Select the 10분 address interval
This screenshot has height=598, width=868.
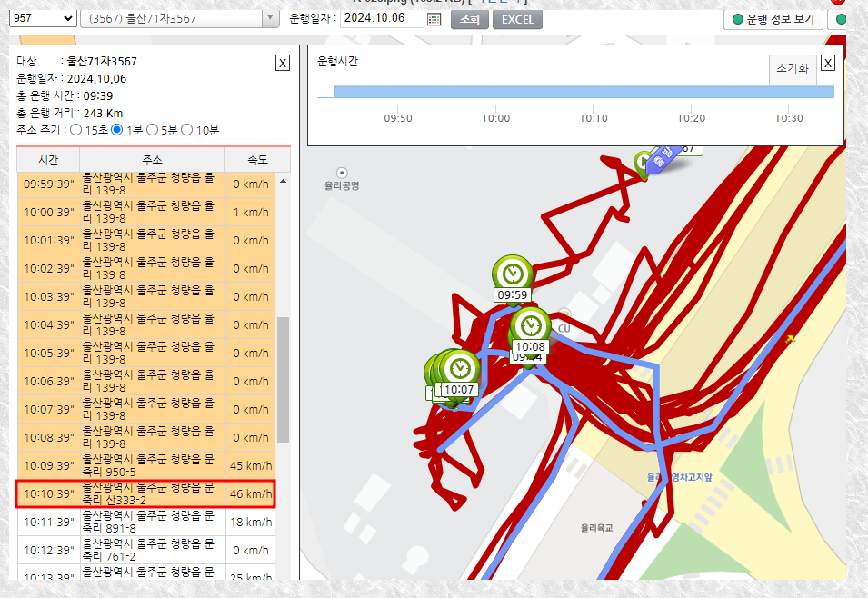[187, 130]
